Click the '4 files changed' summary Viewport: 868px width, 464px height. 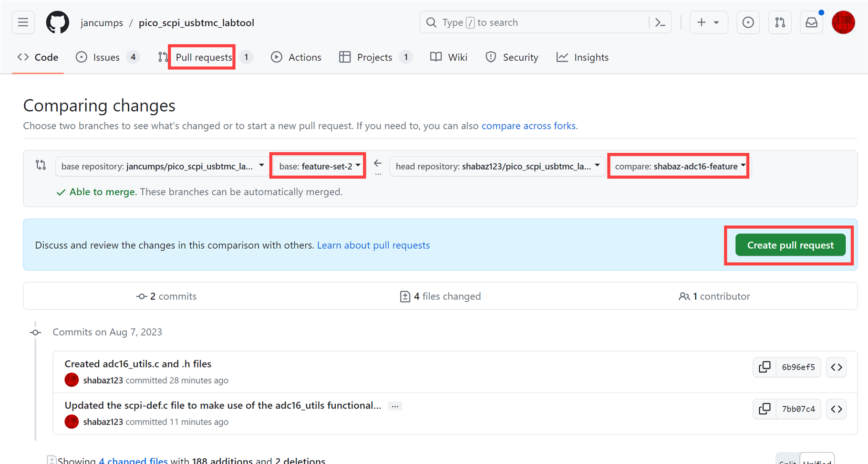[440, 296]
